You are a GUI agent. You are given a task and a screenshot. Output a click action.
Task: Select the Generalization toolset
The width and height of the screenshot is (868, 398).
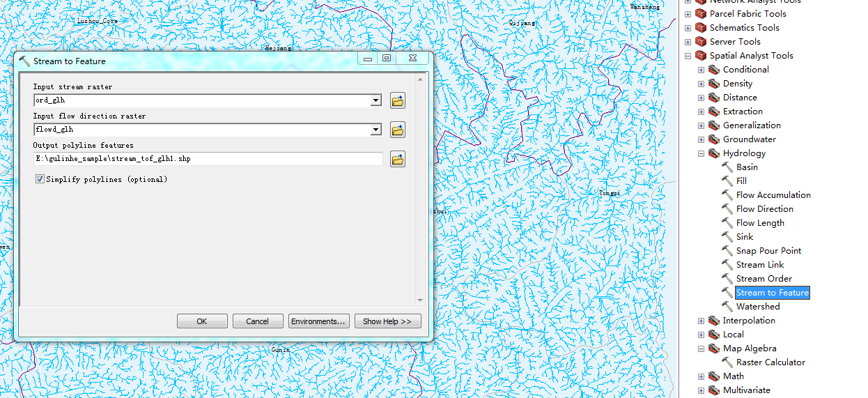click(x=752, y=125)
